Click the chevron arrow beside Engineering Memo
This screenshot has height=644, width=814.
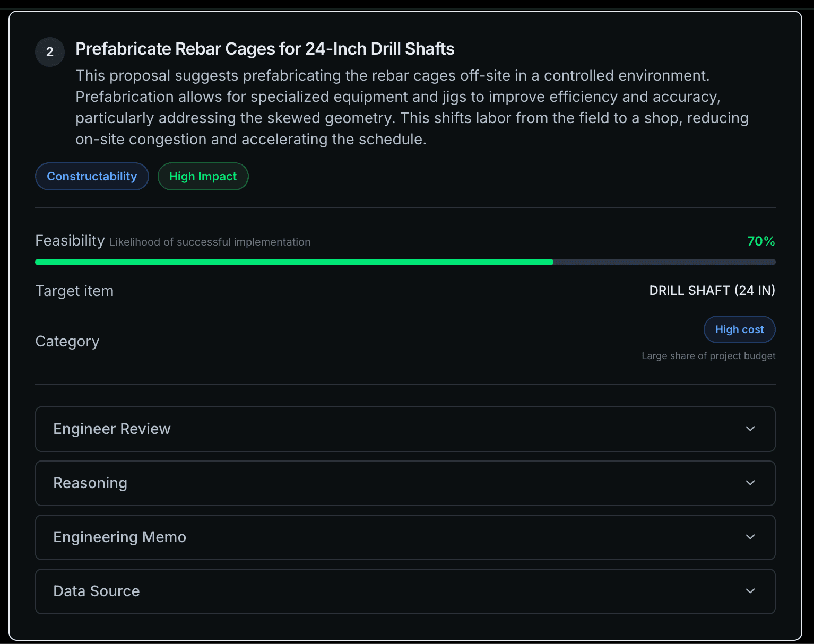[x=750, y=537]
